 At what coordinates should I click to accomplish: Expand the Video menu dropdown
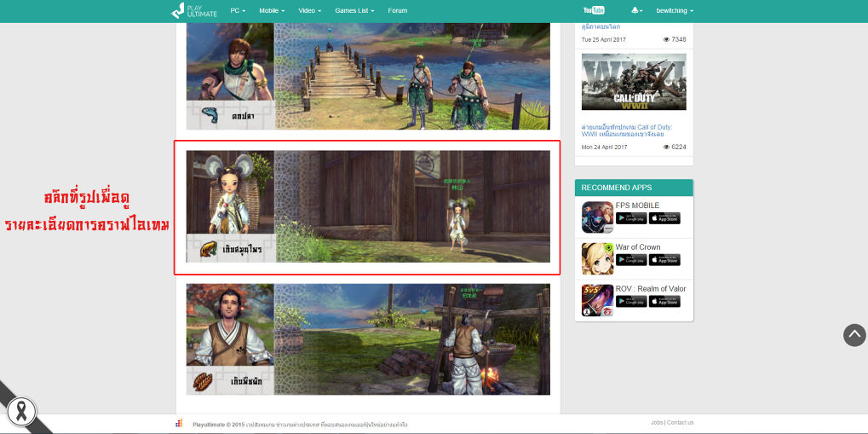(310, 11)
